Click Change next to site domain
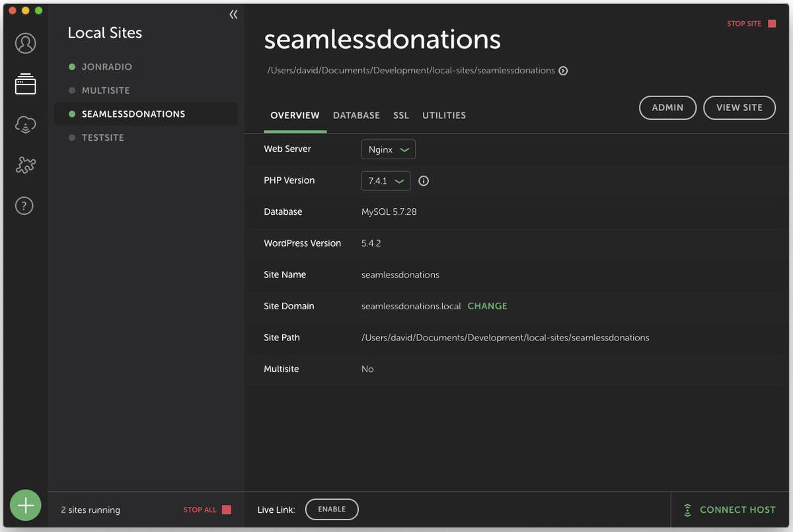Viewport: 793px width, 532px height. click(487, 306)
